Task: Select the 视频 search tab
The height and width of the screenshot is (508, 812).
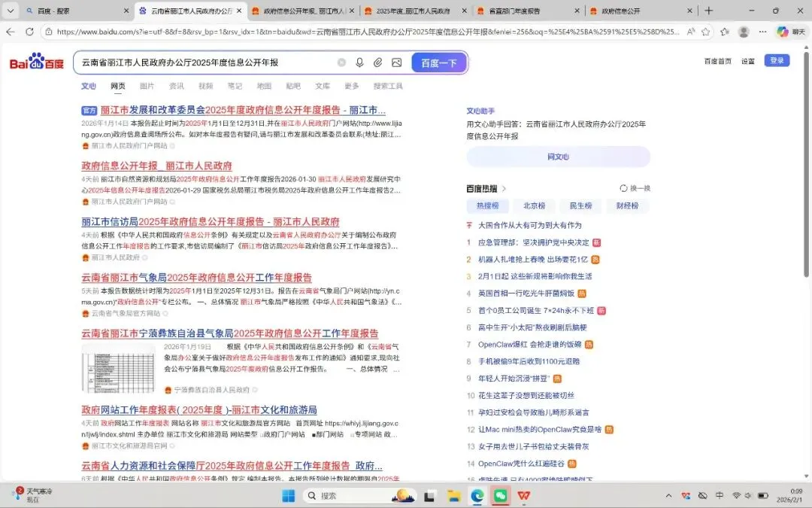Action: click(205, 86)
